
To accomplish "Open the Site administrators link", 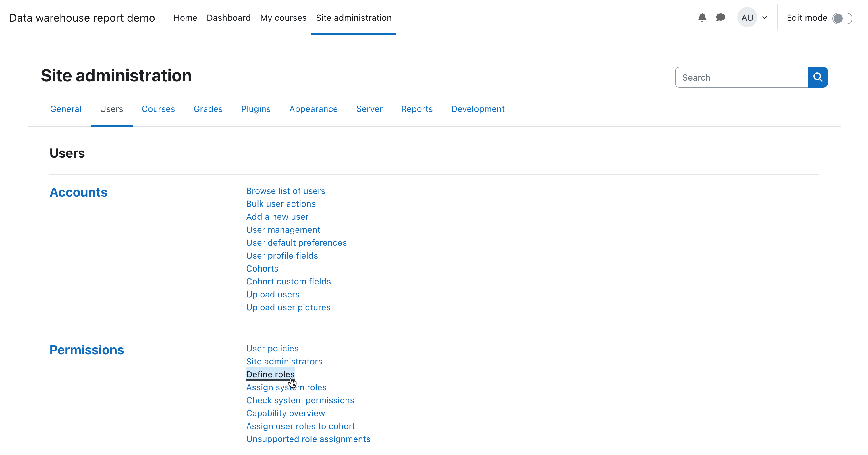I will pos(284,361).
